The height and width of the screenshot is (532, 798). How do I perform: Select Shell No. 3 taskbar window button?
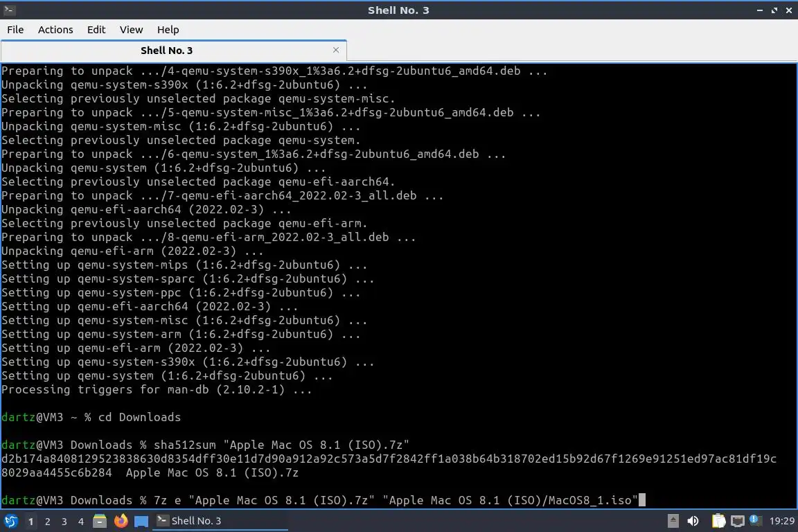(x=220, y=521)
